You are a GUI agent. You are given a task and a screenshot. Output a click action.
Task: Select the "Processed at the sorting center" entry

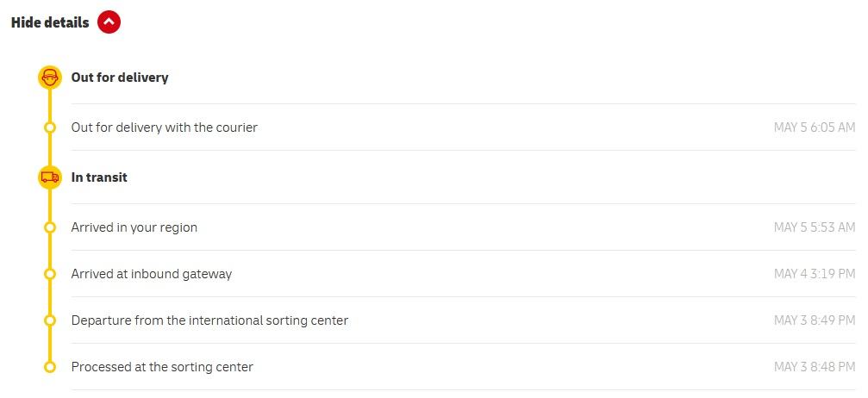pos(162,367)
